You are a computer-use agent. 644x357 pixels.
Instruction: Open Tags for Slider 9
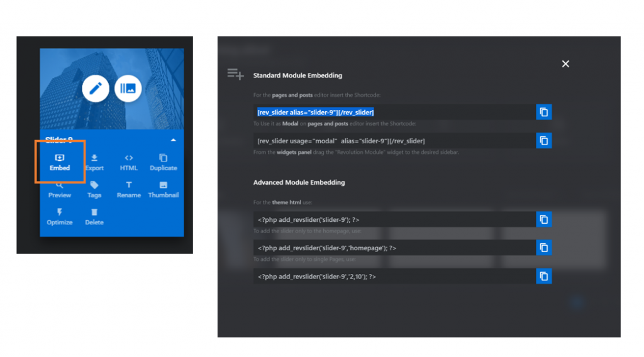[94, 189]
